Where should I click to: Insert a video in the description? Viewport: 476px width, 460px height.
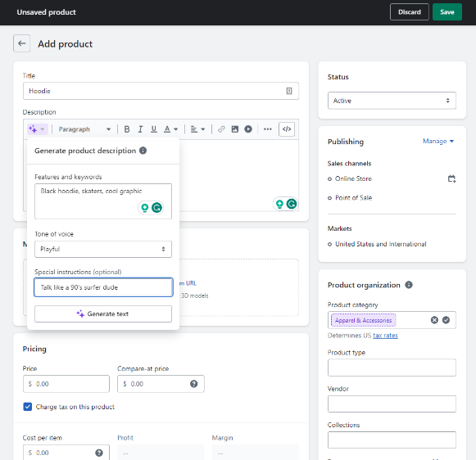248,129
